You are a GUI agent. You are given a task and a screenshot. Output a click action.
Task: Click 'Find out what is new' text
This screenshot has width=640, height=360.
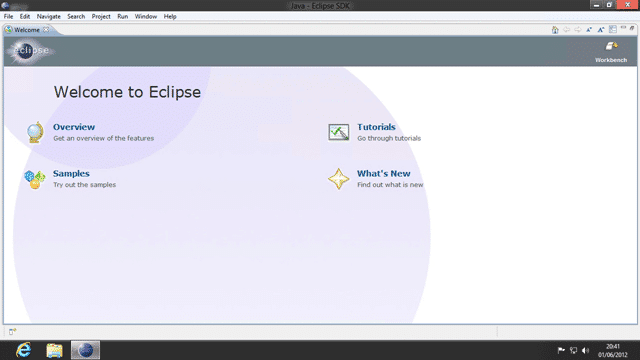(x=390, y=185)
